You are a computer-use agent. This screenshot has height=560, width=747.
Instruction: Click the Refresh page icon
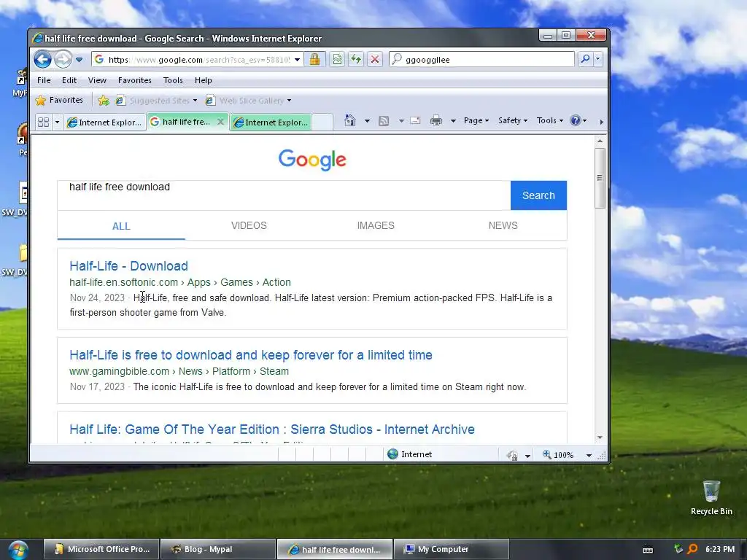point(356,60)
